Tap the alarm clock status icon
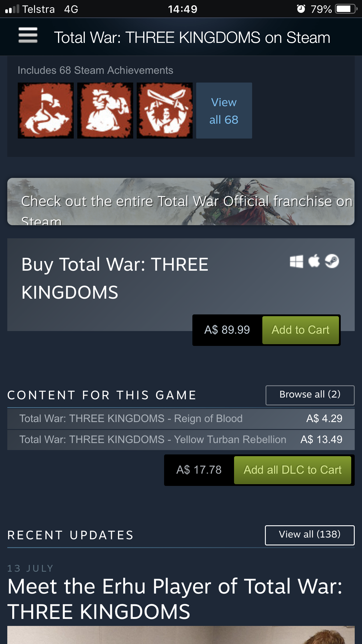 coord(301,9)
